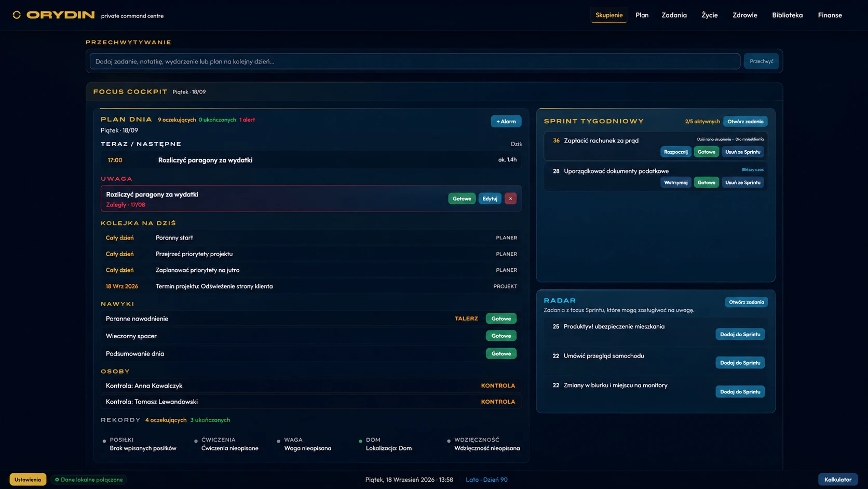Screen dimensions: 868x489
Task: Open Ustawienia settings button
Action: pos(28,480)
